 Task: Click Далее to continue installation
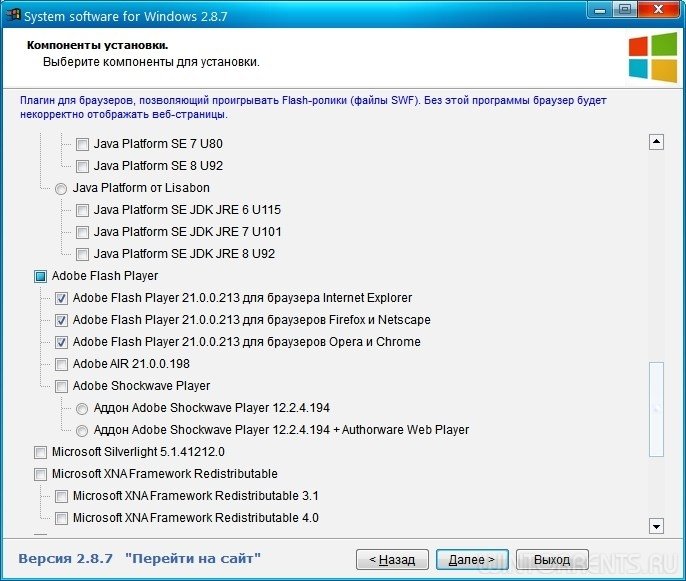point(471,559)
